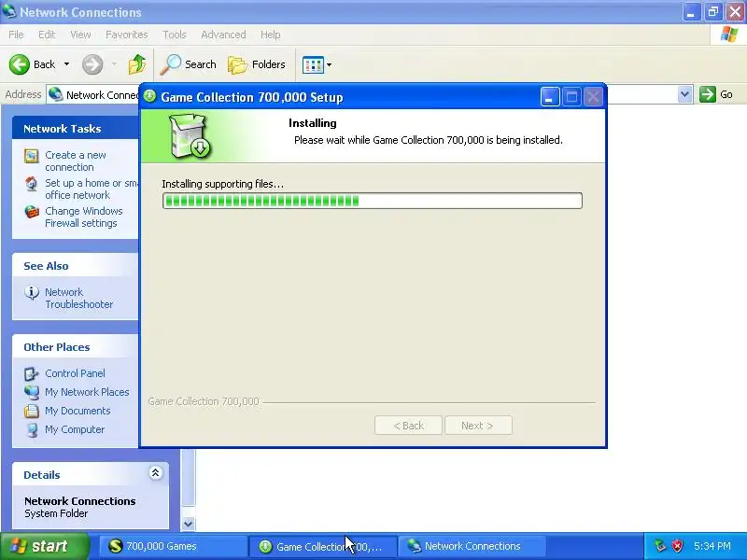
Task: Click the 5:34 PM system clock
Action: [x=712, y=546]
